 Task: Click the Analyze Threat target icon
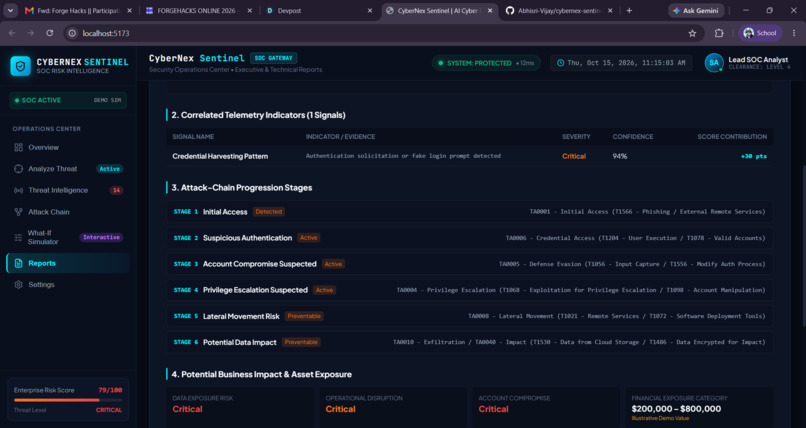tap(19, 169)
